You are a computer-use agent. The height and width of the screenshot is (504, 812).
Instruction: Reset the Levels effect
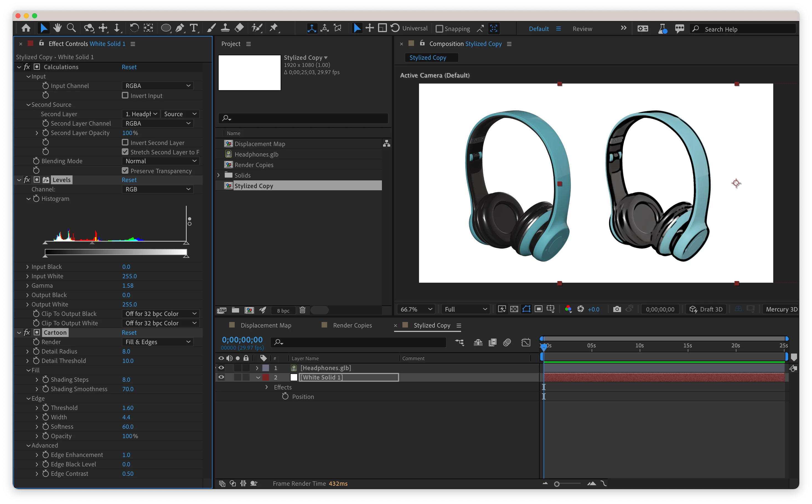[129, 180]
